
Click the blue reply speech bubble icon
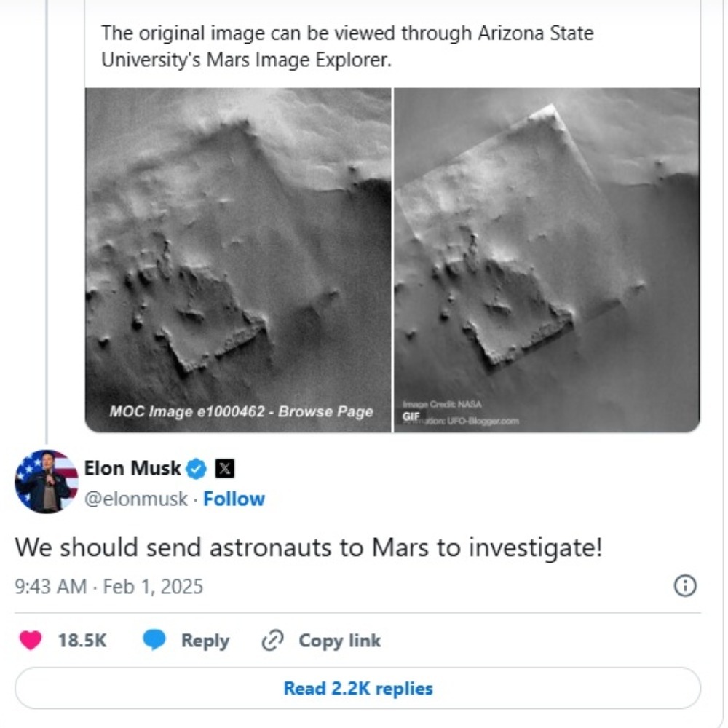(154, 641)
